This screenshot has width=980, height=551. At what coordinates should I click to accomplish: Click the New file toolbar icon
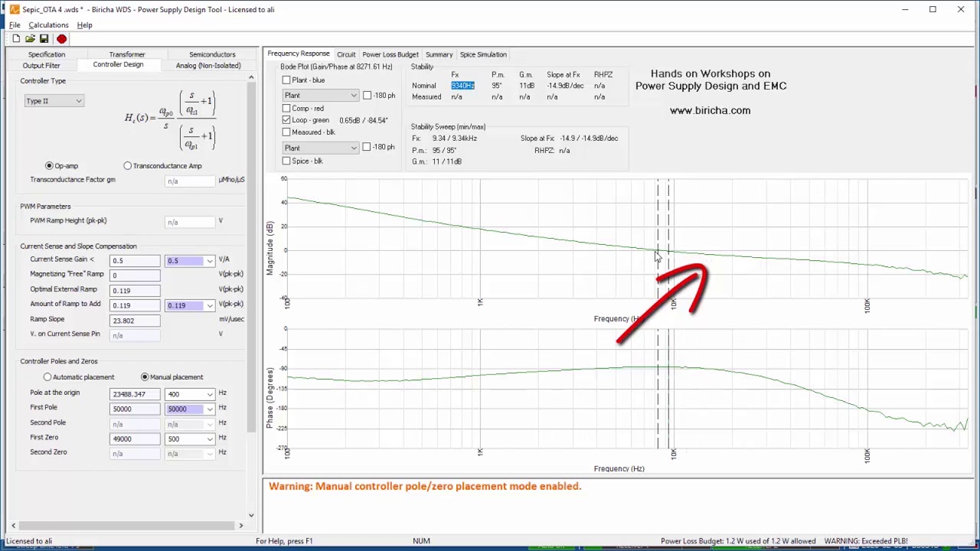(x=16, y=39)
